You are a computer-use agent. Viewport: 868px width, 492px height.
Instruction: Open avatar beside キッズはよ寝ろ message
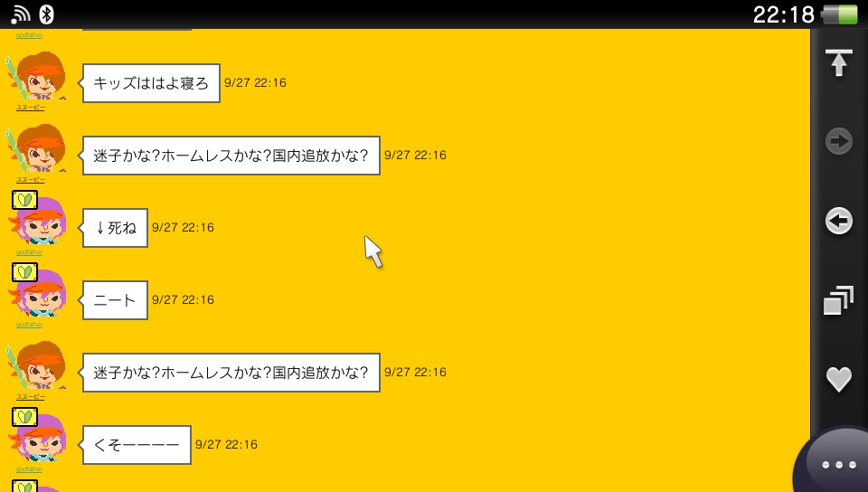coord(38,76)
